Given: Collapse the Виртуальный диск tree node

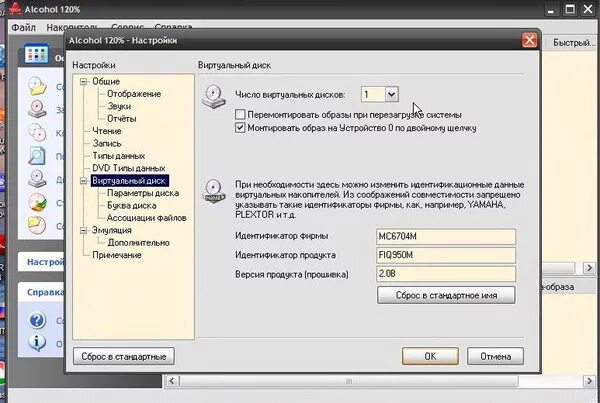Looking at the screenshot, I should [83, 181].
